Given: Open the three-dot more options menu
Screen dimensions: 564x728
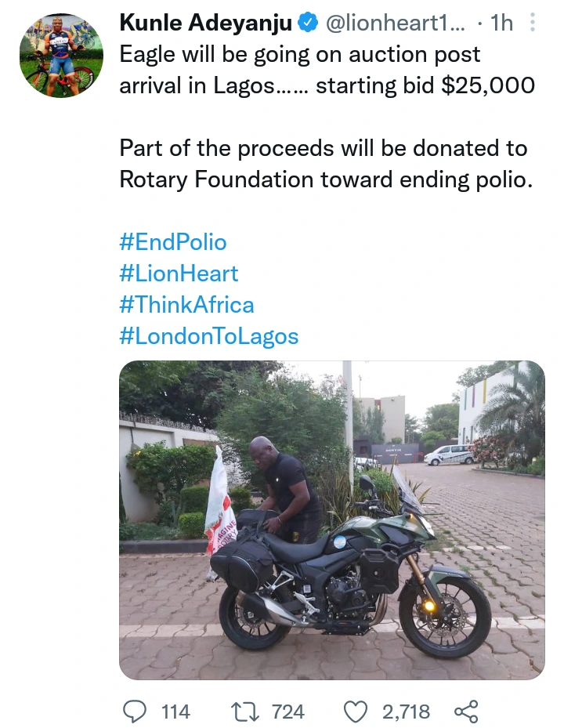Looking at the screenshot, I should [533, 24].
